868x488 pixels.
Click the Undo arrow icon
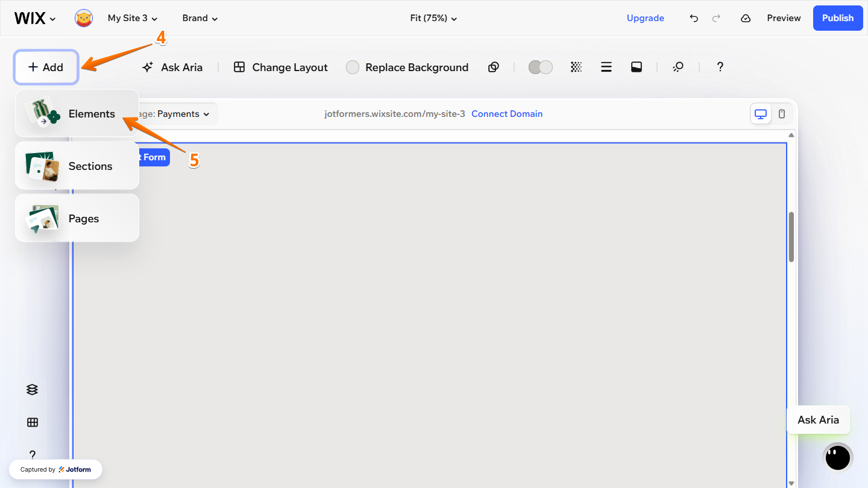694,18
